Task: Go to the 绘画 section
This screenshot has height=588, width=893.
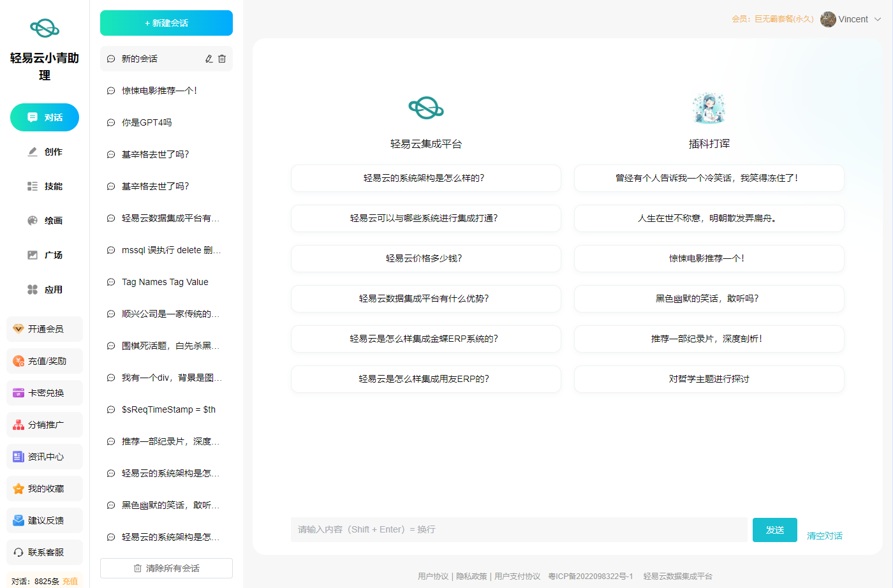Action: coord(45,221)
